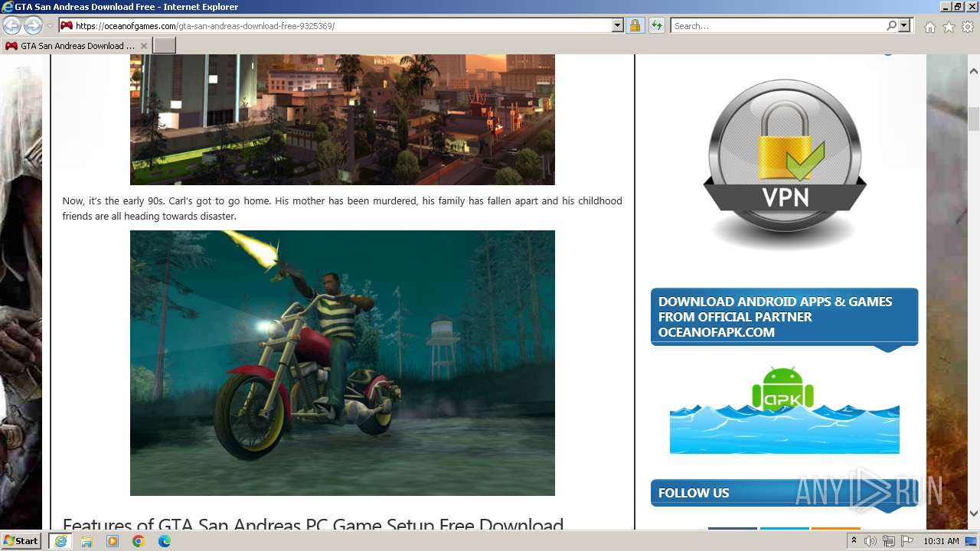Image resolution: width=980 pixels, height=551 pixels.
Task: Click the 10:31 AM taskbar clock
Action: (x=941, y=541)
